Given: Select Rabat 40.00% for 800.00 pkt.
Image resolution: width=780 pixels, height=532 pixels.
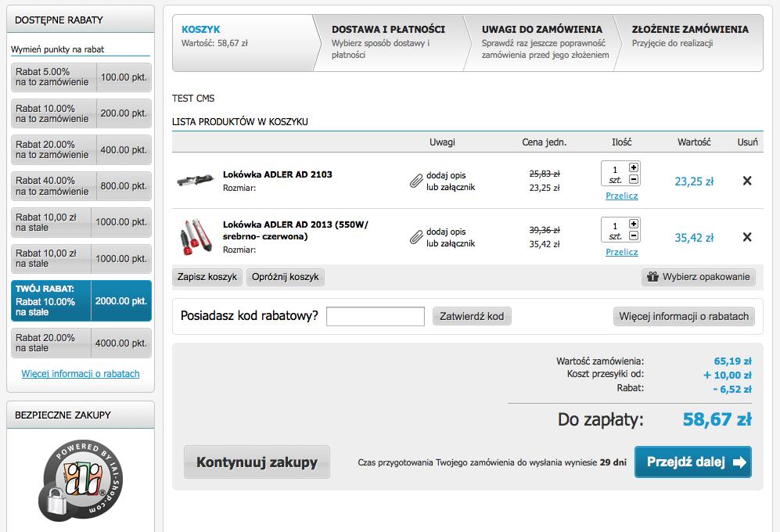Looking at the screenshot, I should pyautogui.click(x=81, y=186).
